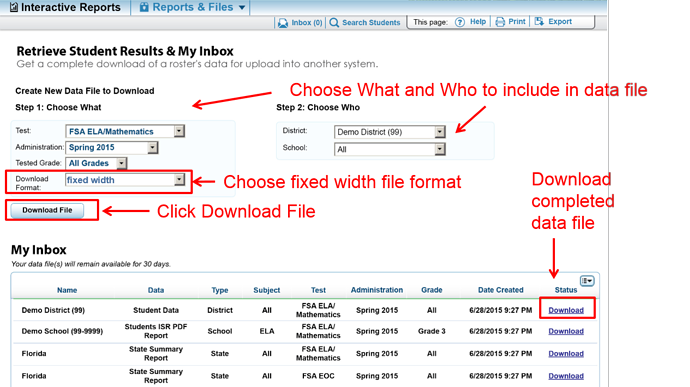The height and width of the screenshot is (387, 690).
Task: Sort inbox by Data column
Action: (x=156, y=290)
